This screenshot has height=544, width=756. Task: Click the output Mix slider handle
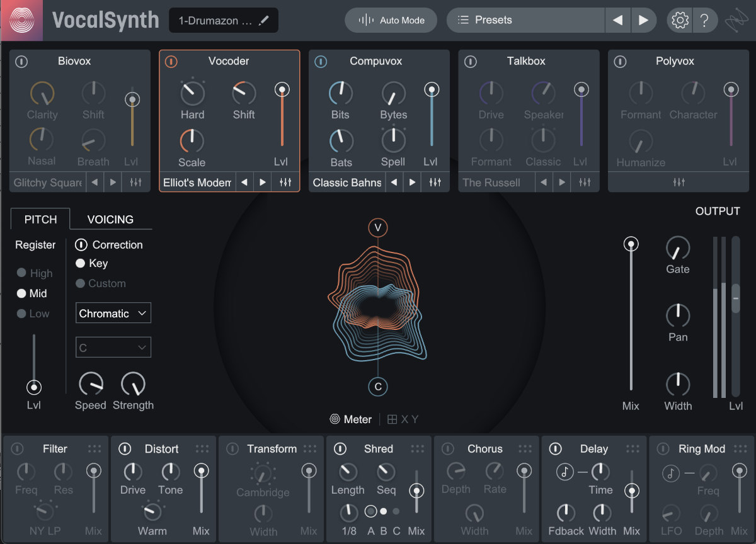[631, 244]
